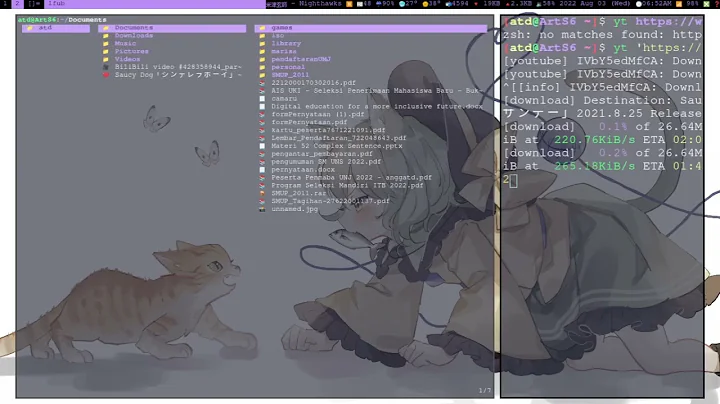Image resolution: width=720 pixels, height=404 pixels.
Task: Select the Saucy Dog file row
Action: tap(172, 75)
